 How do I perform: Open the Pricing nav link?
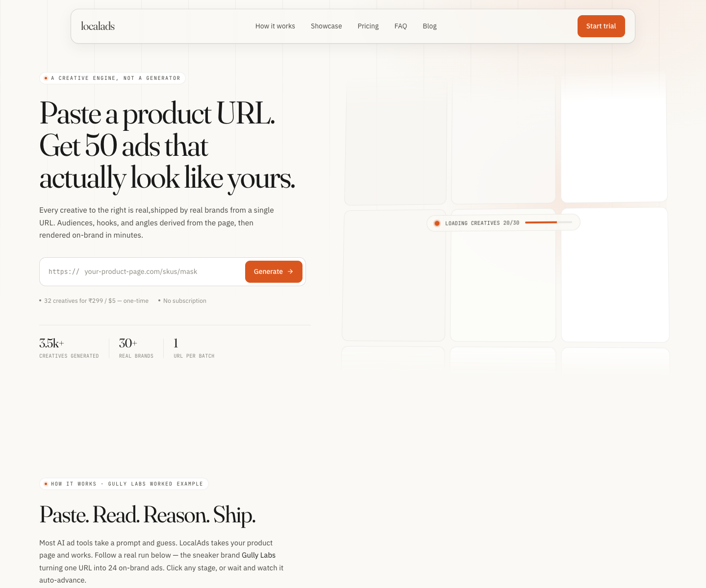368,26
